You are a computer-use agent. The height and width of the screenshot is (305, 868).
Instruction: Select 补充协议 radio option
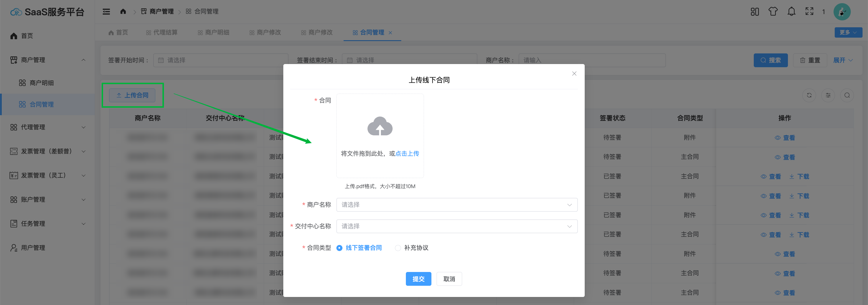pyautogui.click(x=398, y=248)
